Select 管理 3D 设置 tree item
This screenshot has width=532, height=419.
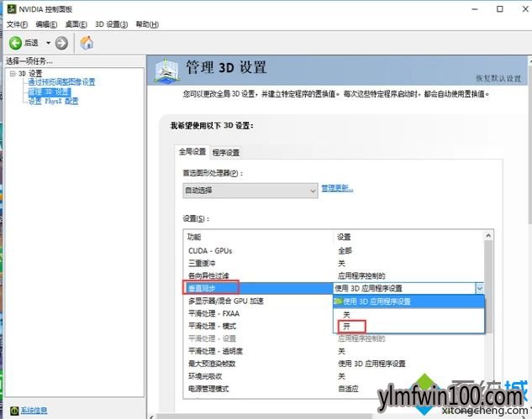[x=50, y=92]
